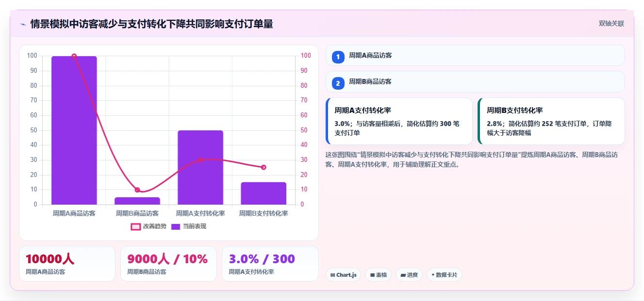Click the lightning icon beside the title
The image size is (644, 301).
point(23,24)
